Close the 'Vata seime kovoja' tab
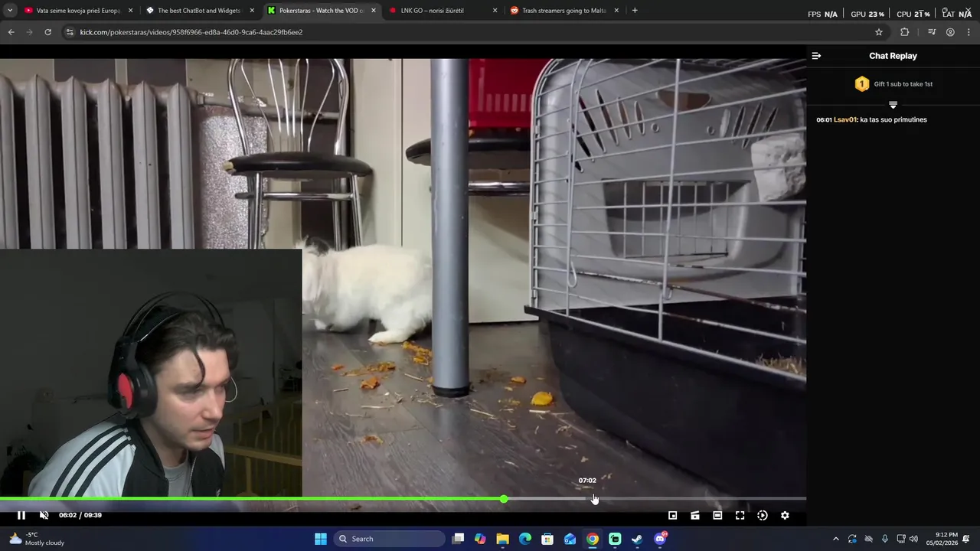The height and width of the screenshot is (551, 980). click(131, 11)
